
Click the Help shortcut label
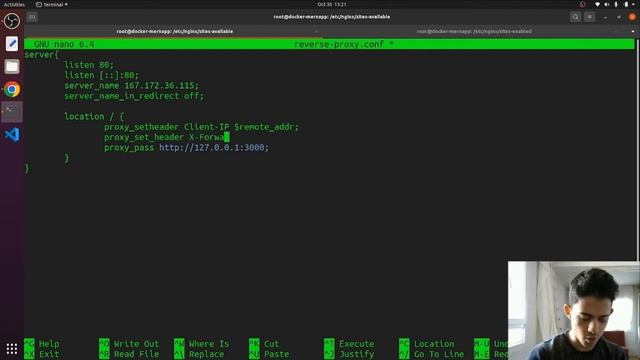point(49,344)
